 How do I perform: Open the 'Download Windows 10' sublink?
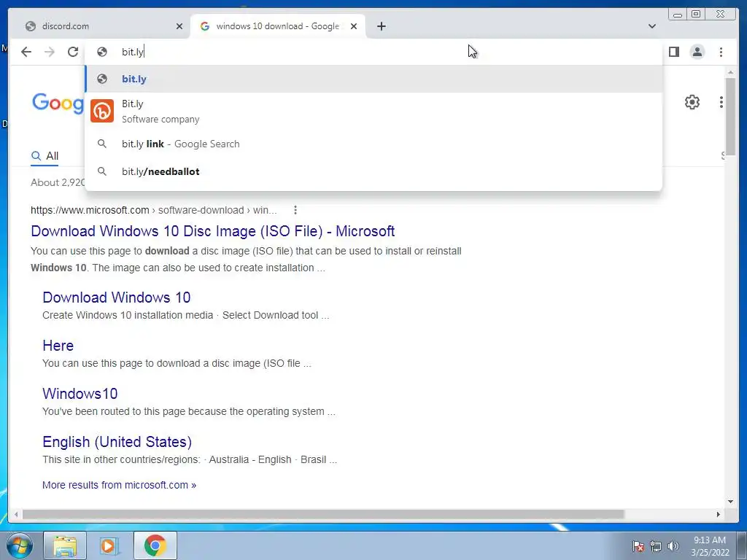(116, 297)
